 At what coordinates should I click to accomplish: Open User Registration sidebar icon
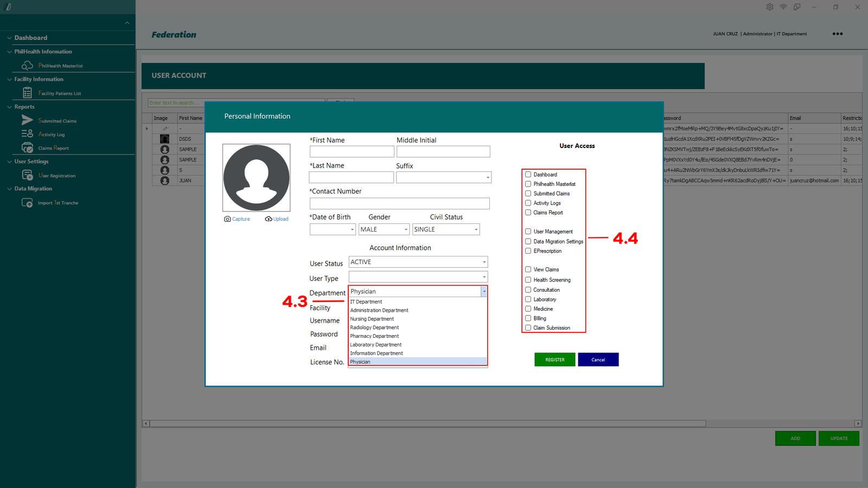[27, 175]
